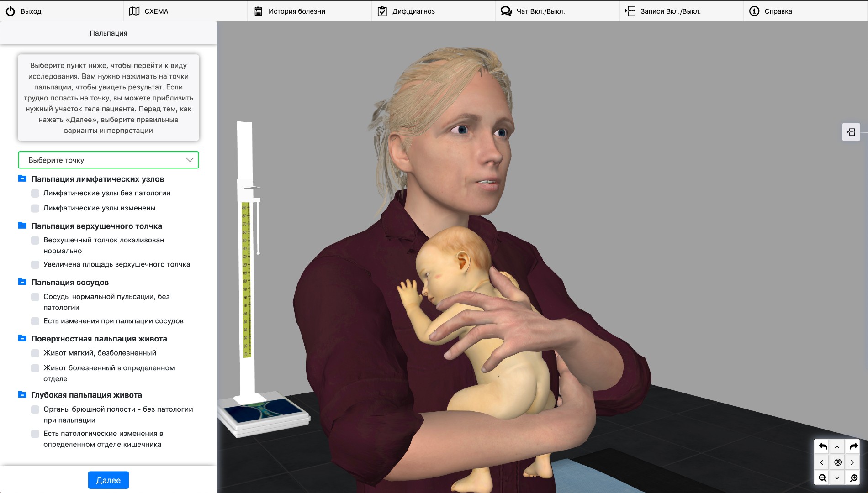Open the 'Выберите точку' dropdown
Screen dimensions: 868x493
point(108,160)
